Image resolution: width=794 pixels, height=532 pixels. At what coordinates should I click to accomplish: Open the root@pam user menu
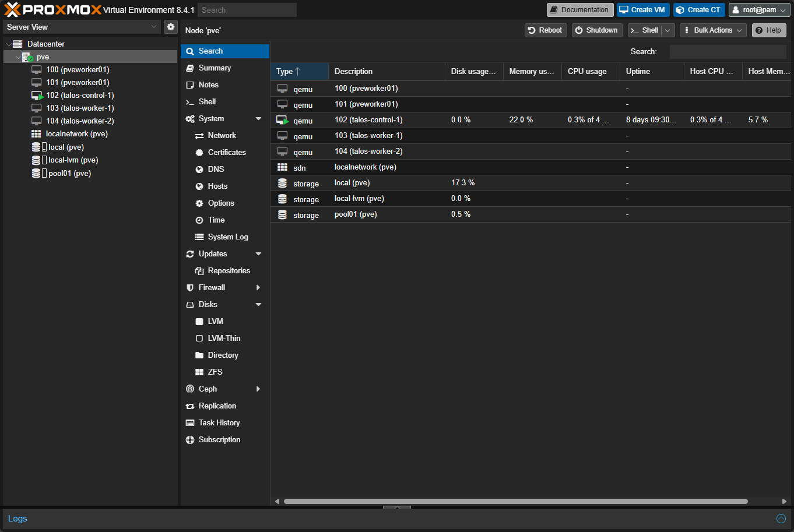(x=759, y=10)
